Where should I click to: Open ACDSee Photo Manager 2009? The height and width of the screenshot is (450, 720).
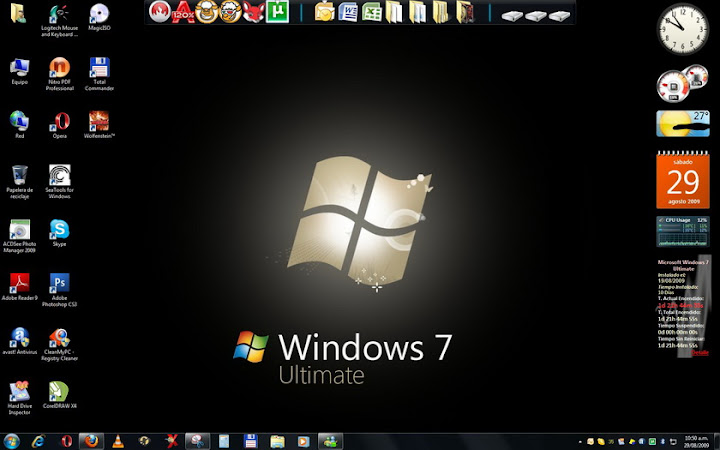[x=20, y=236]
